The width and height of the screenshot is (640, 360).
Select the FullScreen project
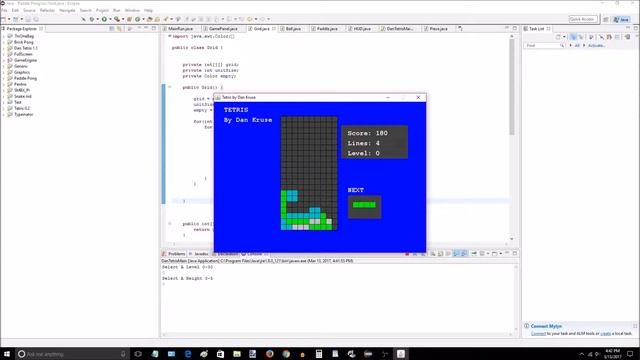coord(23,54)
